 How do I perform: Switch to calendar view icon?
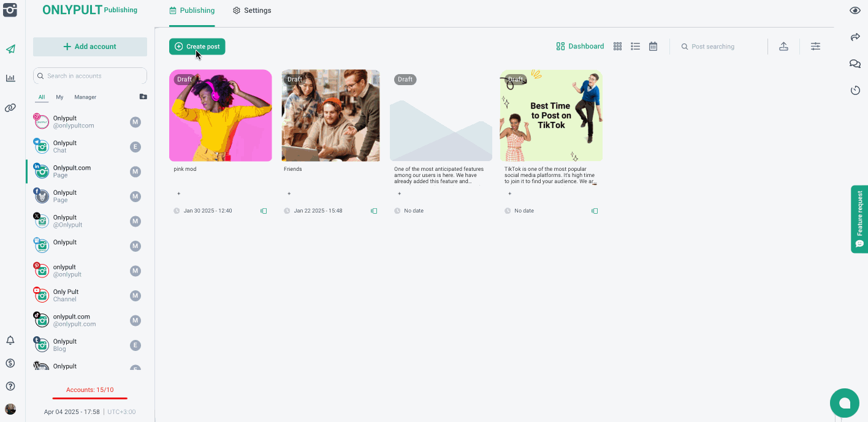click(653, 47)
